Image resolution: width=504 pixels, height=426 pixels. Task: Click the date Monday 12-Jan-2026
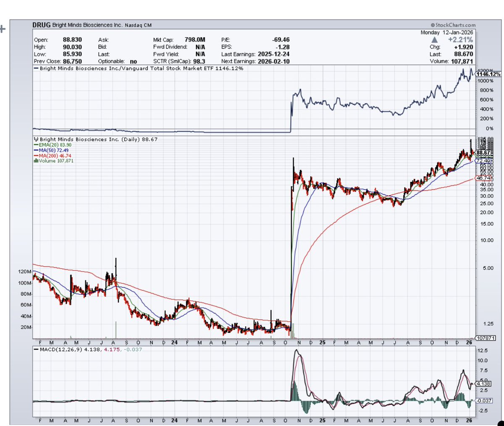[x=447, y=32]
